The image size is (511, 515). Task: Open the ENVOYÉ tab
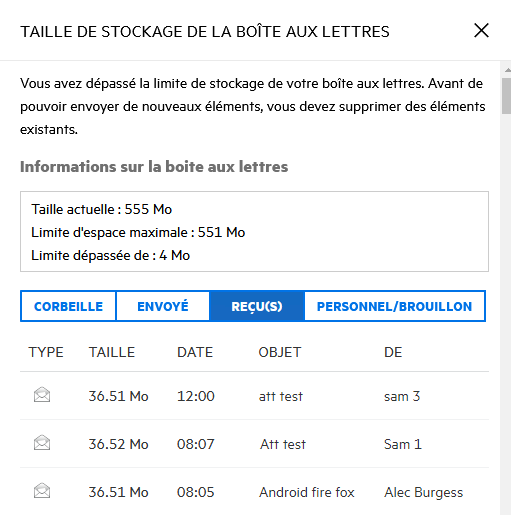point(163,306)
